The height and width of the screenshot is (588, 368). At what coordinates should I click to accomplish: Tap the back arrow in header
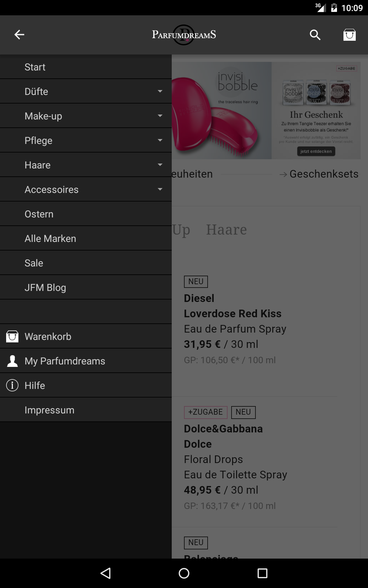pos(19,35)
